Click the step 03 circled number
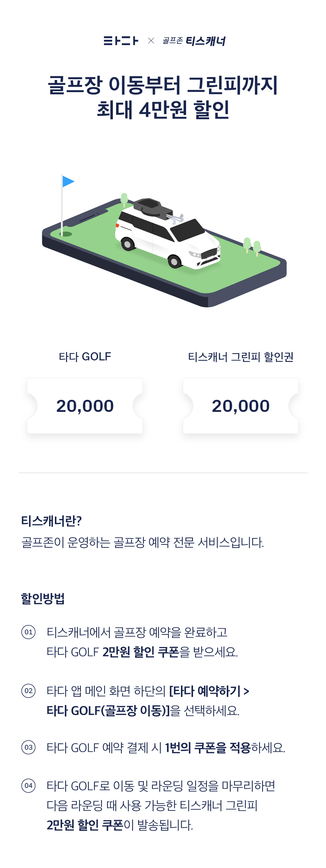This screenshot has width=326, height=868. [28, 747]
